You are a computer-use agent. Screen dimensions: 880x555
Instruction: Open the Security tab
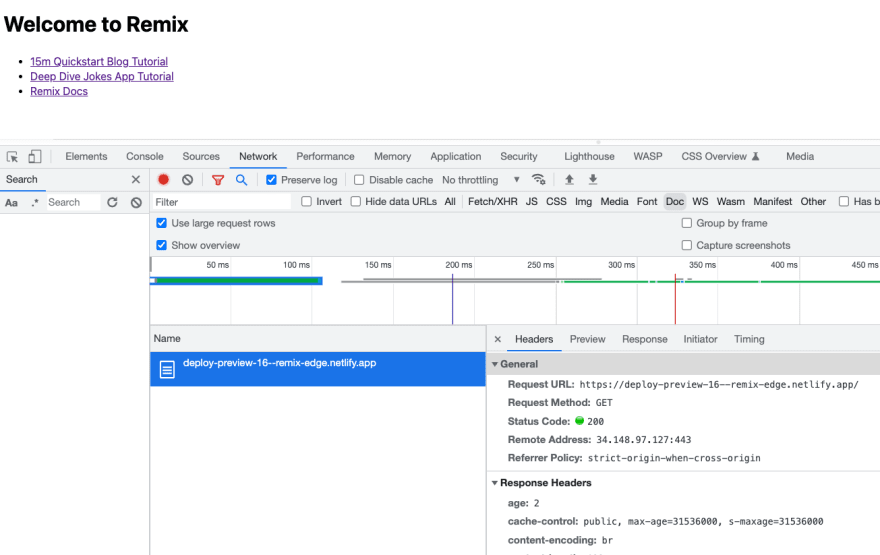tap(519, 157)
